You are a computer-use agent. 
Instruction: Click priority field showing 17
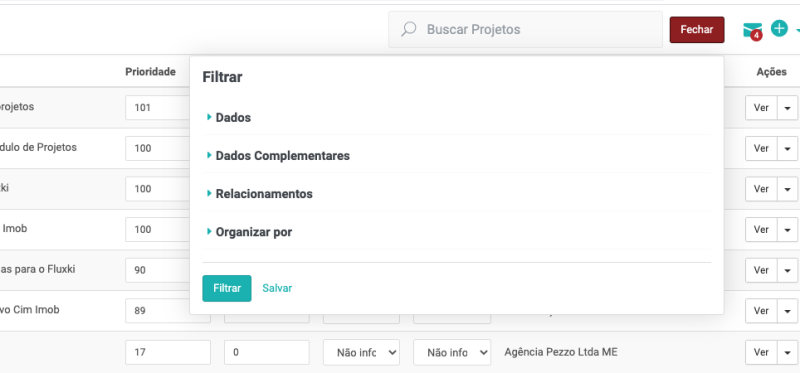(168, 353)
